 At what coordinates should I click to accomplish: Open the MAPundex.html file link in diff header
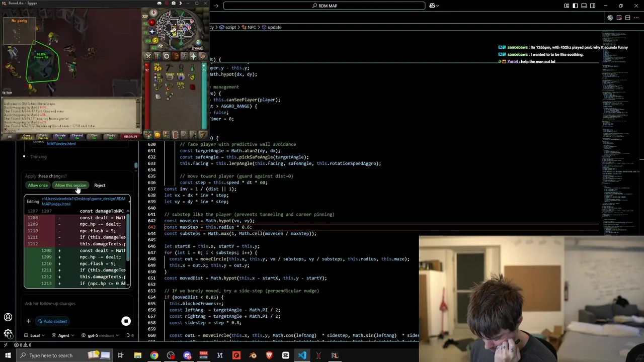[x=84, y=201]
